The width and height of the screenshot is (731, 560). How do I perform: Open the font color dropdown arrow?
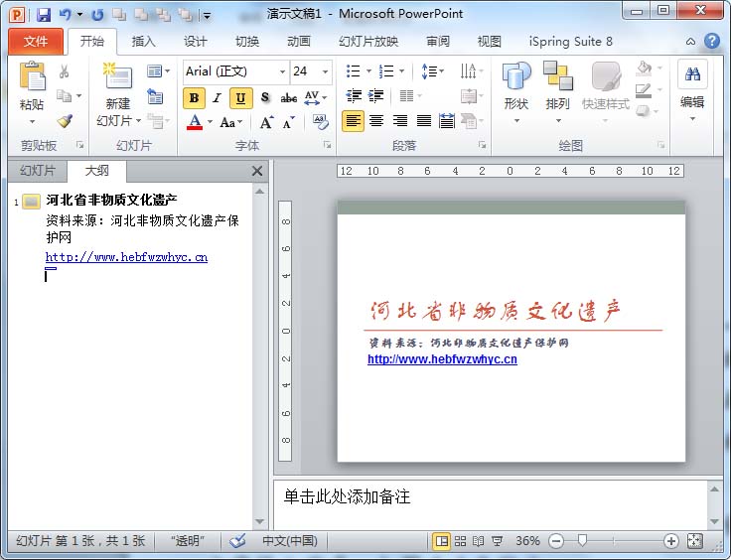coord(210,123)
